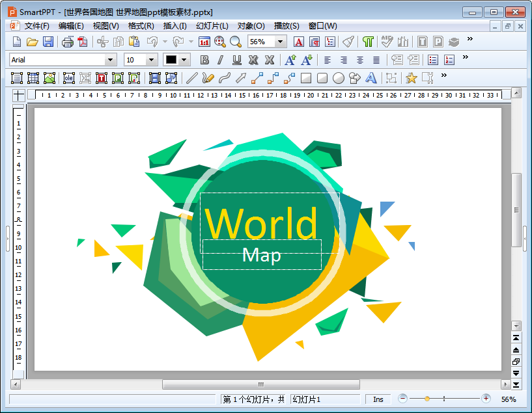Select the Ellipse shape tool

point(339,78)
